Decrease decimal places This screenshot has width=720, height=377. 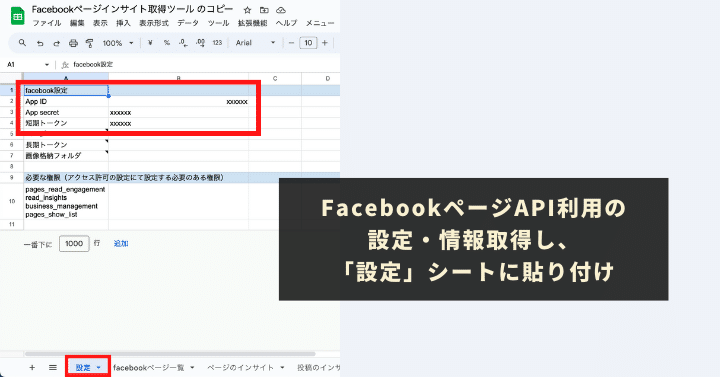tap(183, 43)
